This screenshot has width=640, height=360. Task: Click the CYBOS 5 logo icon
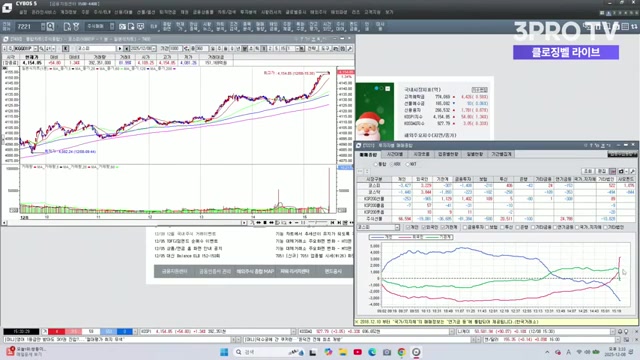point(7,8)
